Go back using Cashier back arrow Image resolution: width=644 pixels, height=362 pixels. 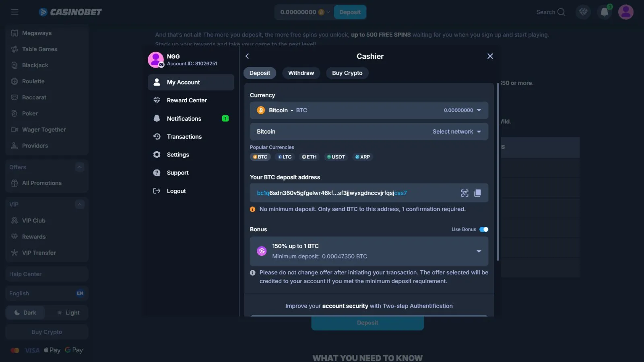click(x=247, y=56)
